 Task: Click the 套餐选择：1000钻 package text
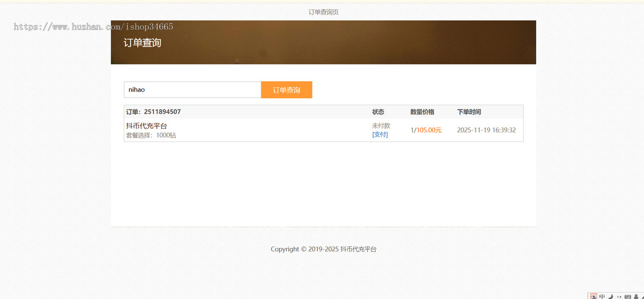click(x=151, y=135)
